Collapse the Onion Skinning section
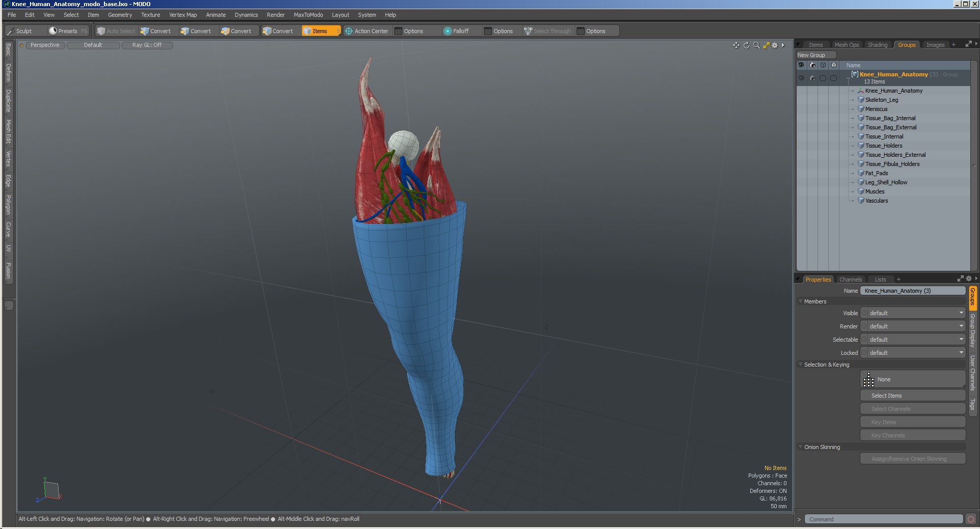 (801, 447)
